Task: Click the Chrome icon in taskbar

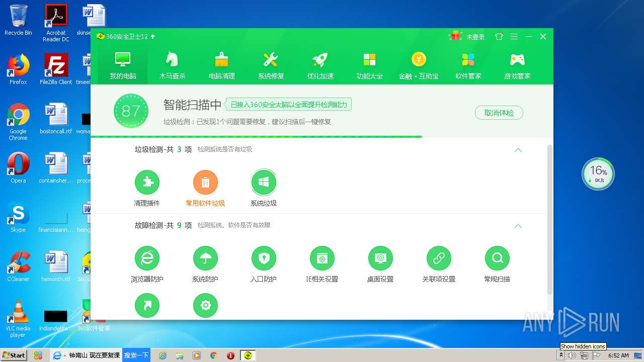Action: pyautogui.click(x=213, y=355)
